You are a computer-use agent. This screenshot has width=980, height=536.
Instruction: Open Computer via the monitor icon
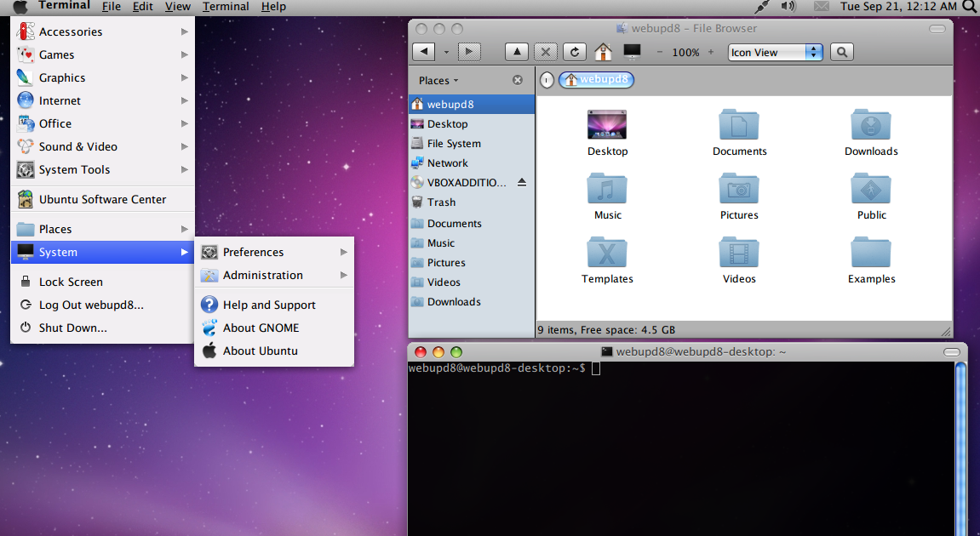point(632,52)
